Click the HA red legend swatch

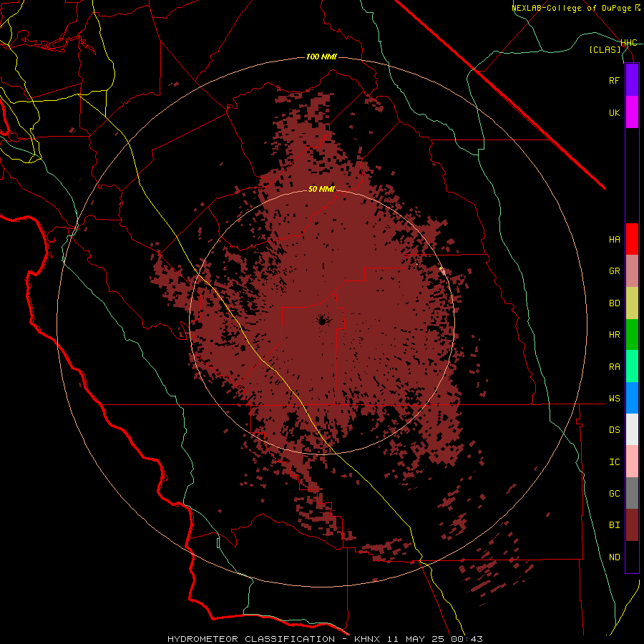pos(632,239)
